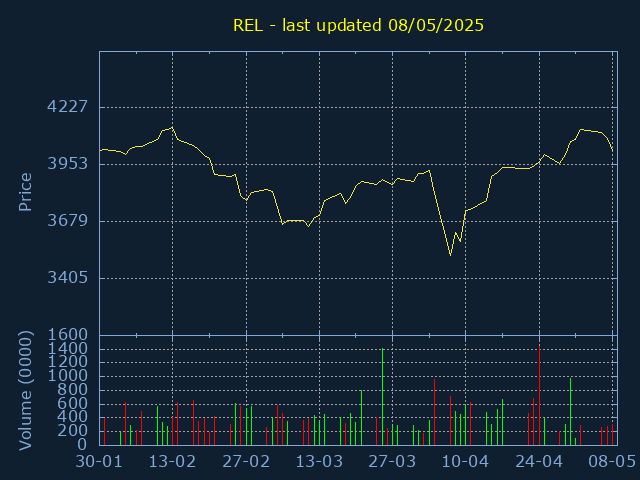Click the 'Volume (0000)' axis label

coord(25,391)
